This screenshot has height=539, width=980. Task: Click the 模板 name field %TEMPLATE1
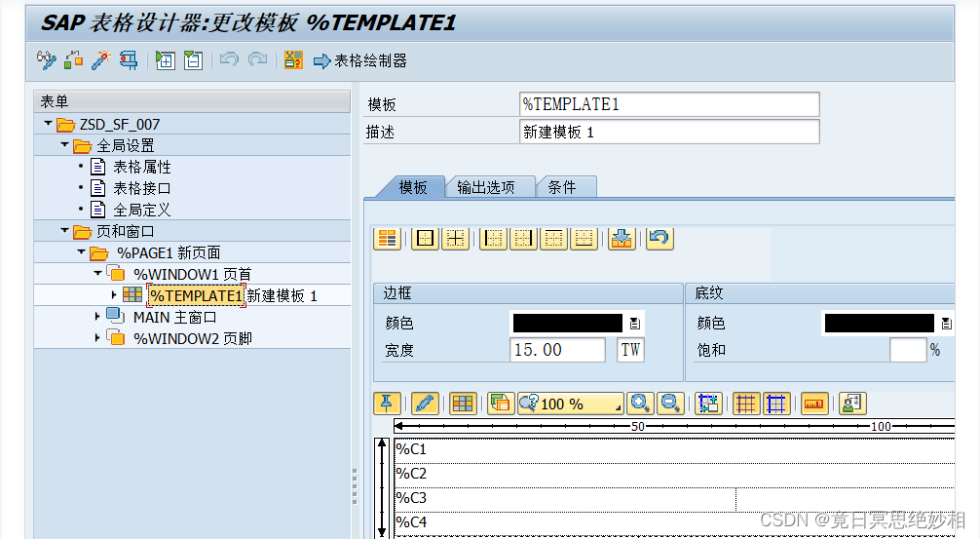669,103
